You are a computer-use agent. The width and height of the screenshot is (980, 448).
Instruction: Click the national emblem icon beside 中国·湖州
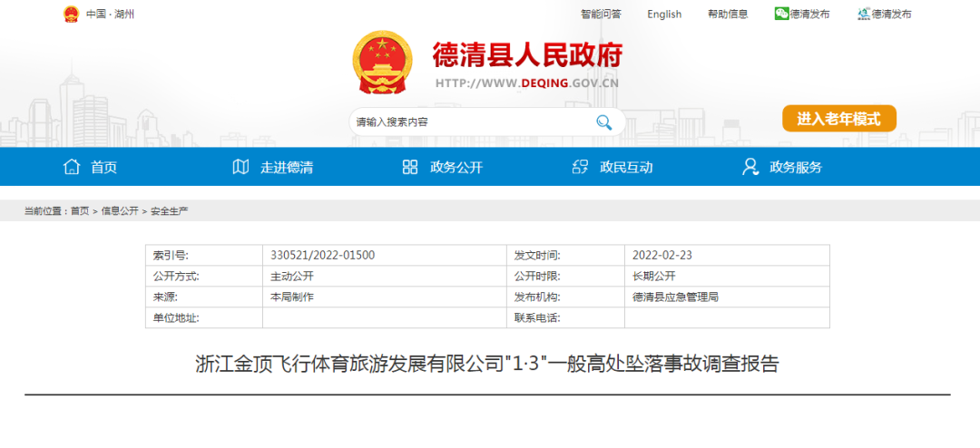[72, 14]
